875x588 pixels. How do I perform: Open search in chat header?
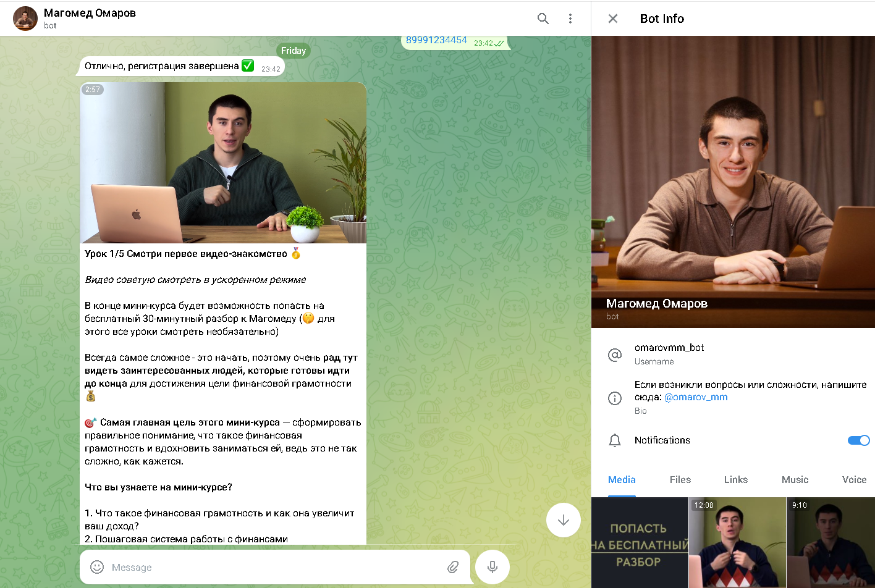[x=543, y=19]
